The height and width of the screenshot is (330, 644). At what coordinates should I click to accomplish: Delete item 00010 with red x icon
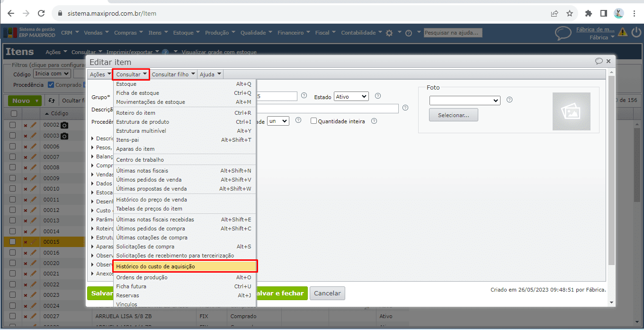[26, 189]
